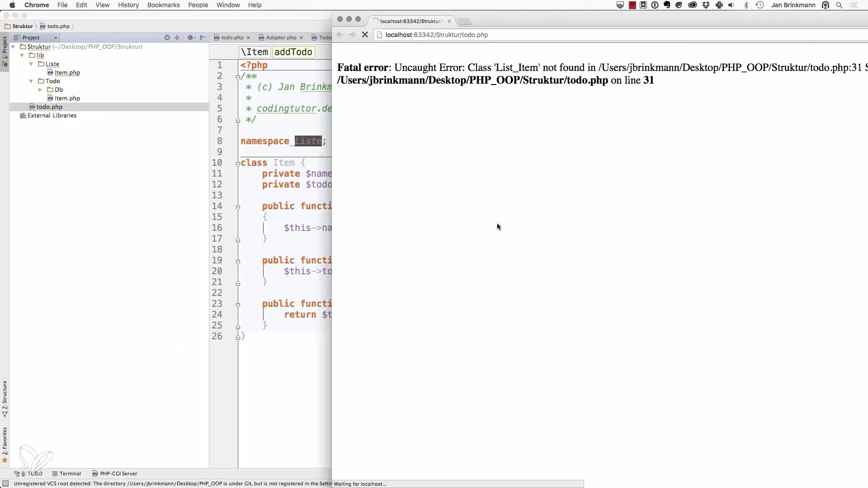Fold the function at line 14

tap(238, 207)
